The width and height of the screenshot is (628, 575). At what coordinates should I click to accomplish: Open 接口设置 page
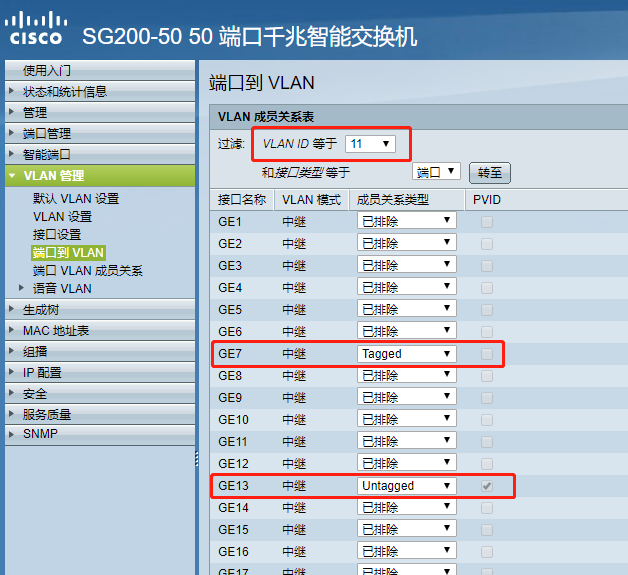tap(57, 235)
